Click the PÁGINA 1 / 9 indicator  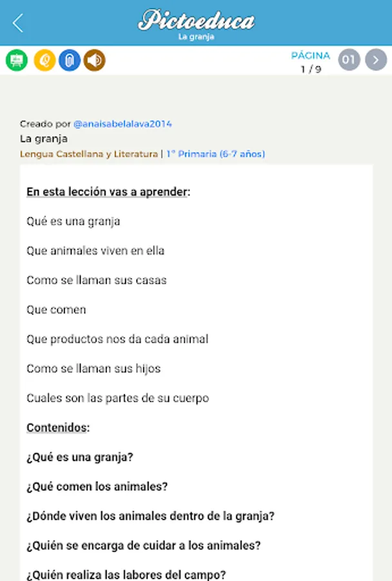310,62
